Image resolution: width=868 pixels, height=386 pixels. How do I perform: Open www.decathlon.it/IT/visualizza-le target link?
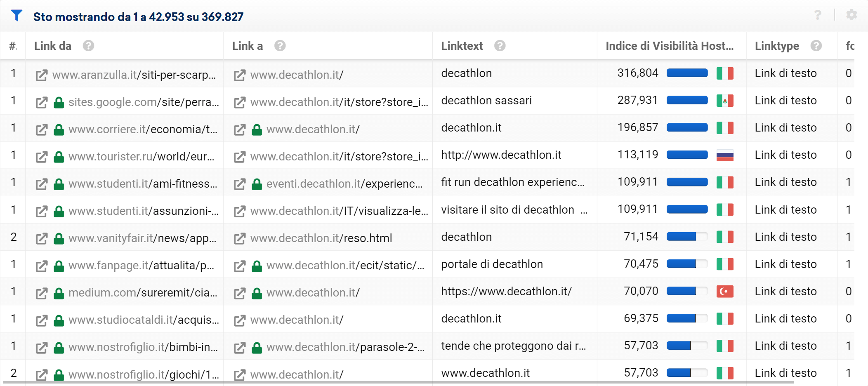[x=339, y=211]
